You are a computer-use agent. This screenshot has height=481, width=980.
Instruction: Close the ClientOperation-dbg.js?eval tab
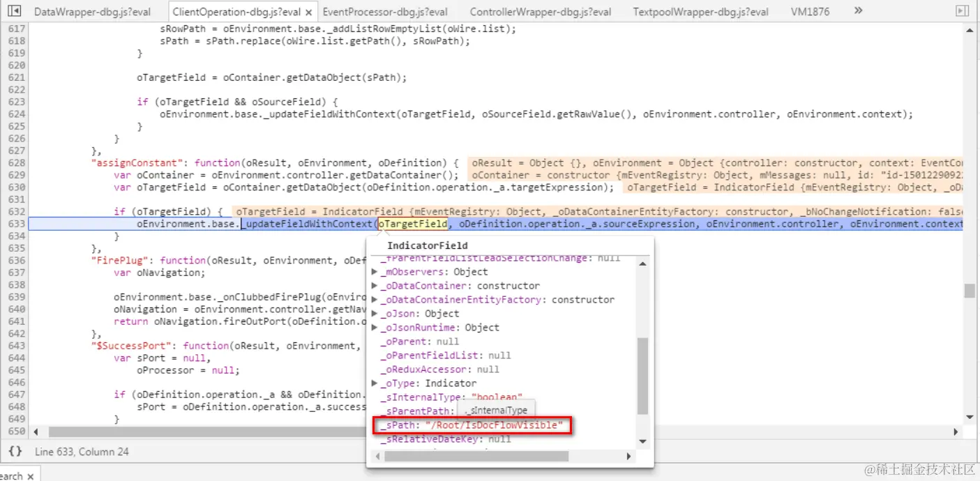(308, 12)
